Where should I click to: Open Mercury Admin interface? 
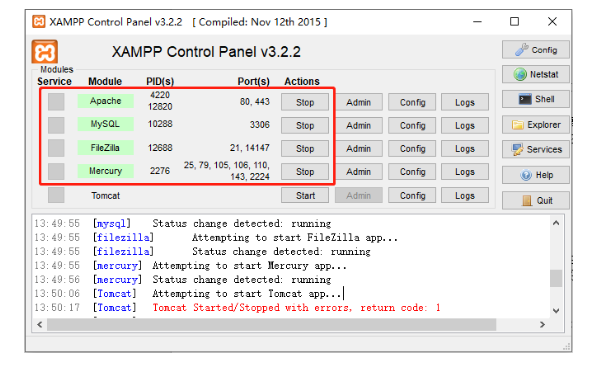[x=359, y=172]
